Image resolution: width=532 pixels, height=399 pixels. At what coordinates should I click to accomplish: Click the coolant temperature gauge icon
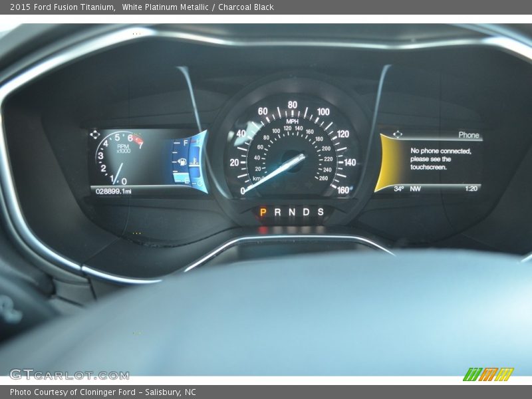[x=194, y=162]
